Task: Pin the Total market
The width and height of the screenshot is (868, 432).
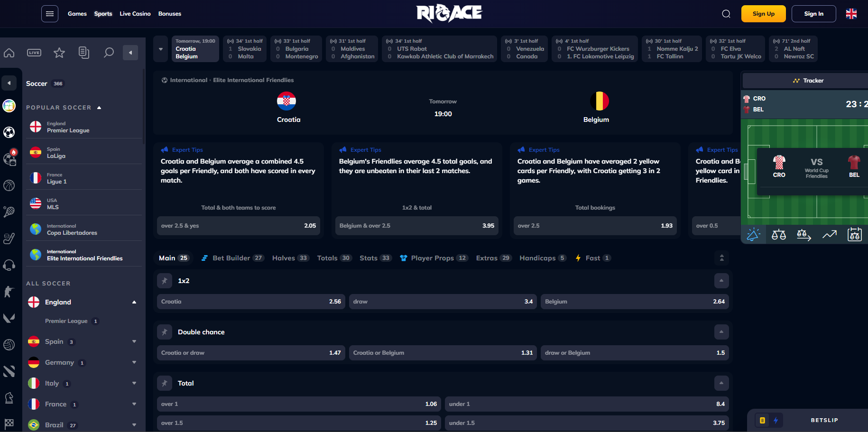Action: click(165, 383)
